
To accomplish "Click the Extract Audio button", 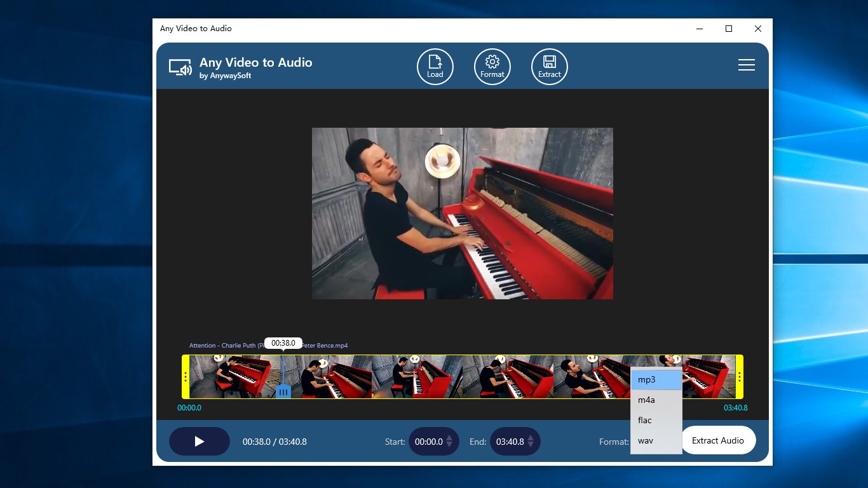I will point(719,440).
